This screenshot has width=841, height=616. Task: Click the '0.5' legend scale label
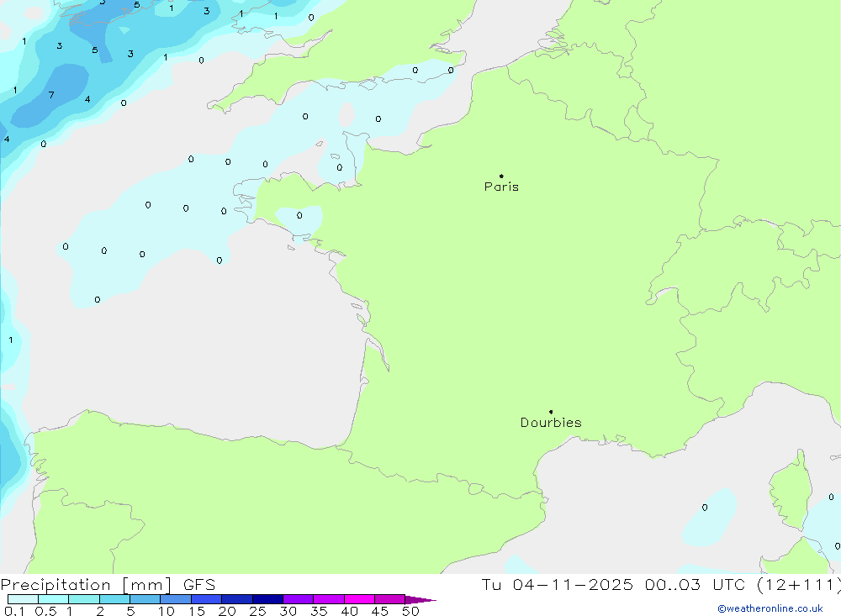45,611
